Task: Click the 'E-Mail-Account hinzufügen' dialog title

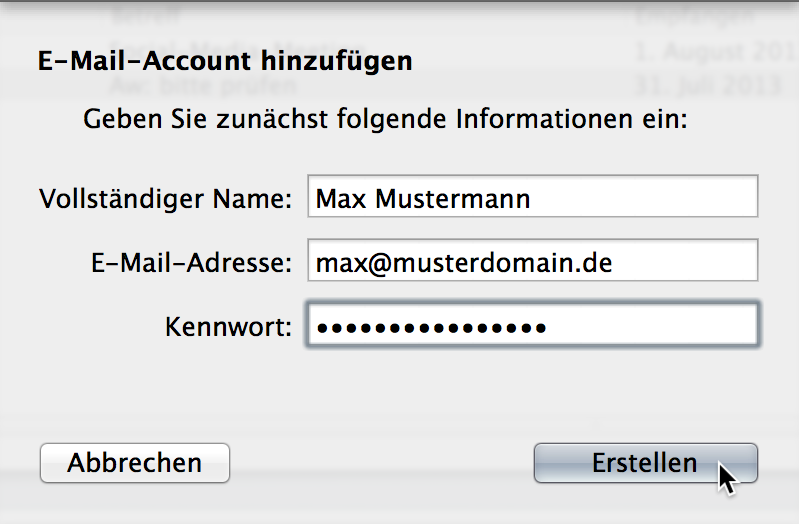Action: click(x=225, y=62)
